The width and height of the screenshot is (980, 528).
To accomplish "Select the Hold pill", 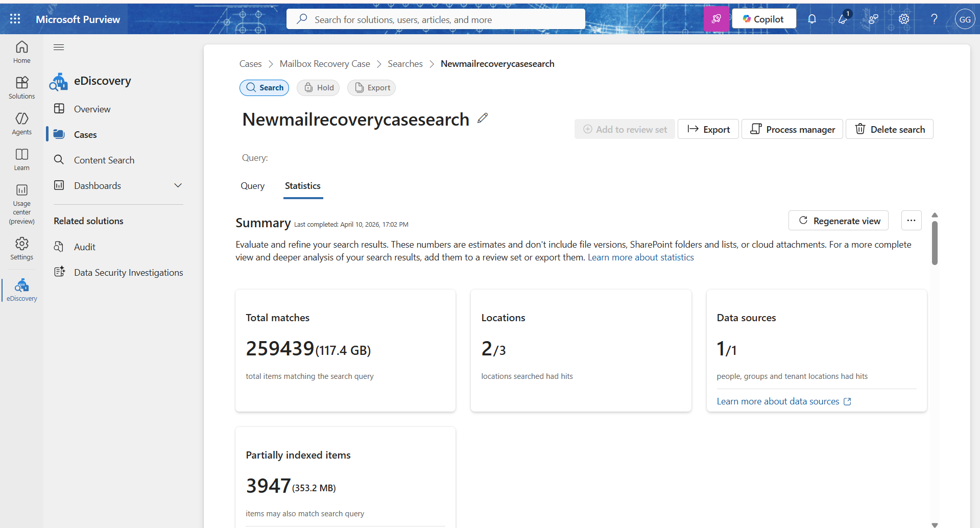I will click(319, 88).
